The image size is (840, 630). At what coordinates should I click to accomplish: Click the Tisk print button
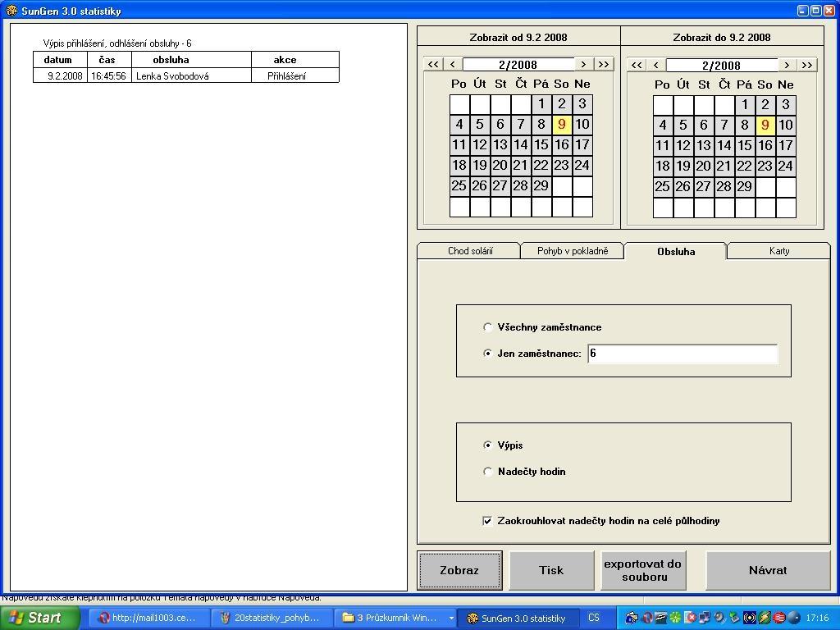tap(551, 571)
